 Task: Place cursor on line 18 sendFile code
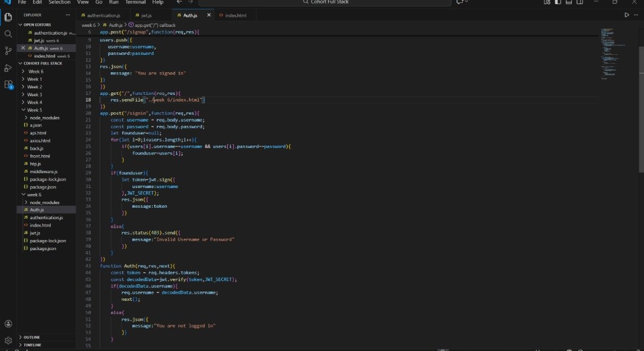click(157, 100)
